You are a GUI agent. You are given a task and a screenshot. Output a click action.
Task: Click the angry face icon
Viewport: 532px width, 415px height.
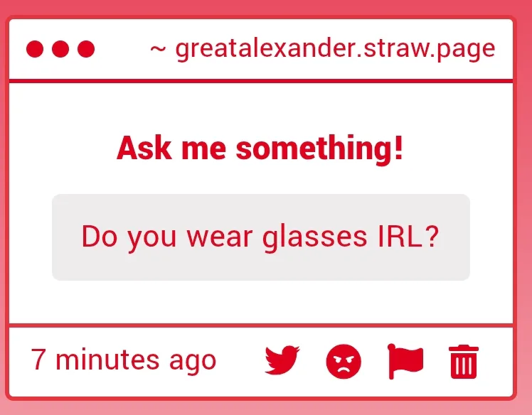pos(344,362)
